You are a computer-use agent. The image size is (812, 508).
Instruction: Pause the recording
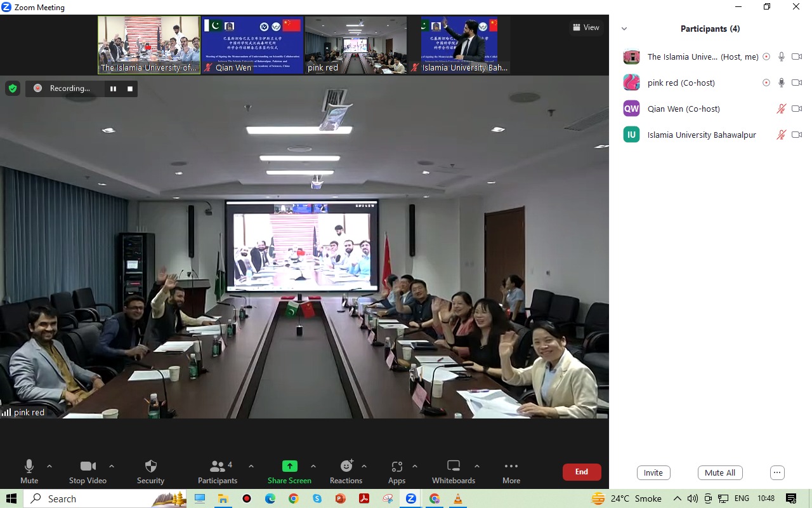(113, 88)
